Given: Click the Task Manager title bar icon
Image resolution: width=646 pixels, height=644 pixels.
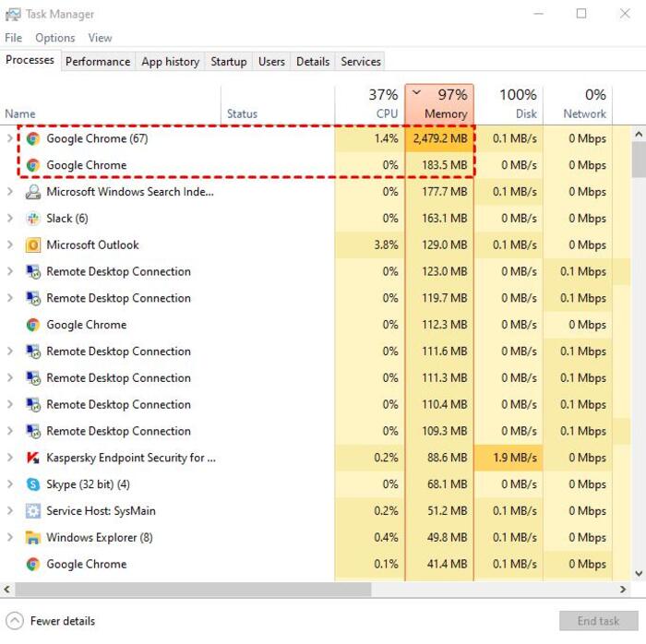Looking at the screenshot, I should pyautogui.click(x=13, y=15).
